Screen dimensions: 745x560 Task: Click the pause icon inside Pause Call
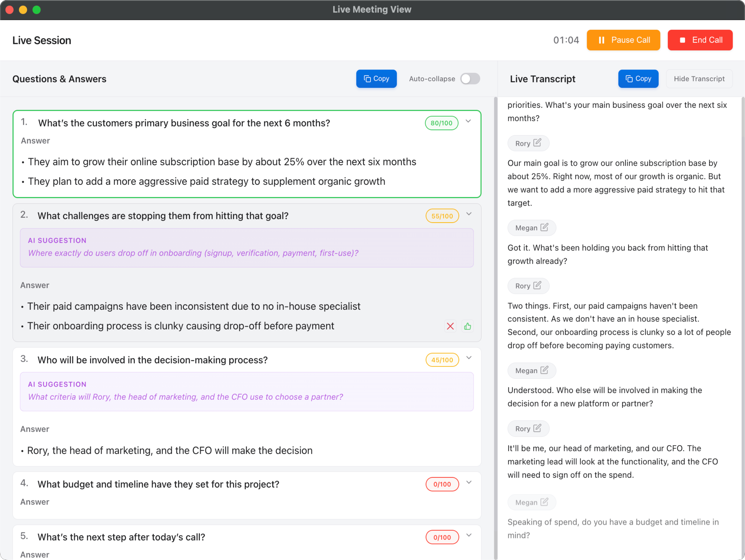click(601, 40)
